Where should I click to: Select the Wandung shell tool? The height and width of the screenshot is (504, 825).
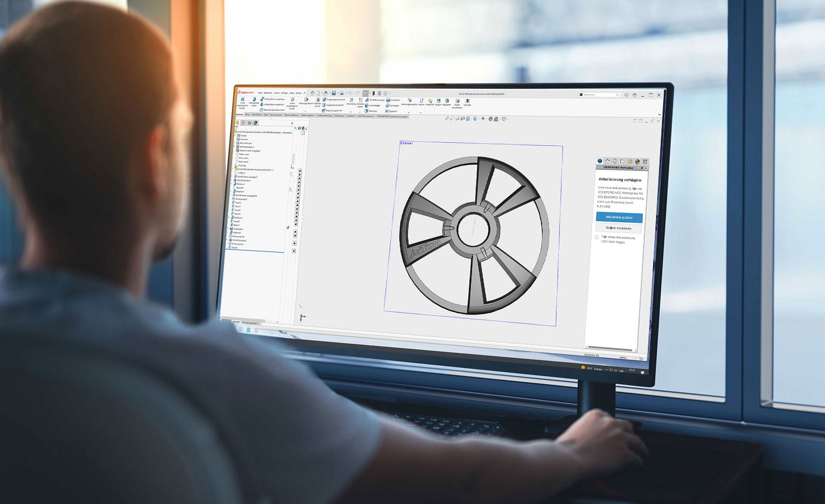point(372,111)
